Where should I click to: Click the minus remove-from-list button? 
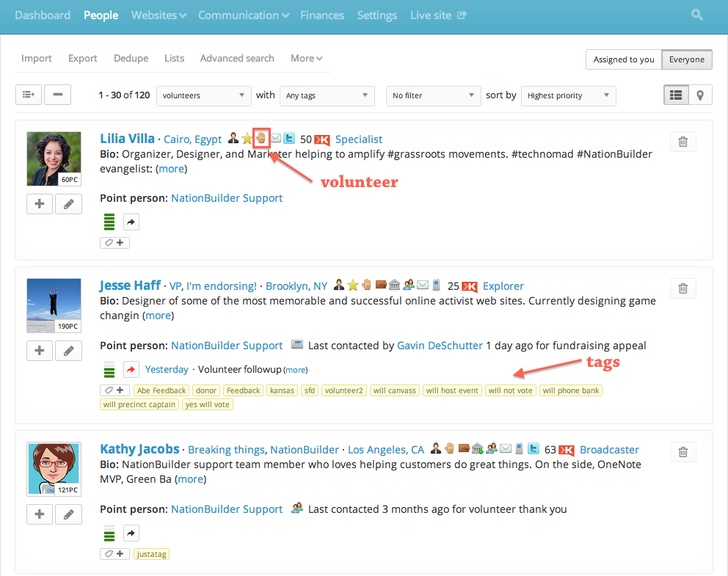(x=57, y=95)
